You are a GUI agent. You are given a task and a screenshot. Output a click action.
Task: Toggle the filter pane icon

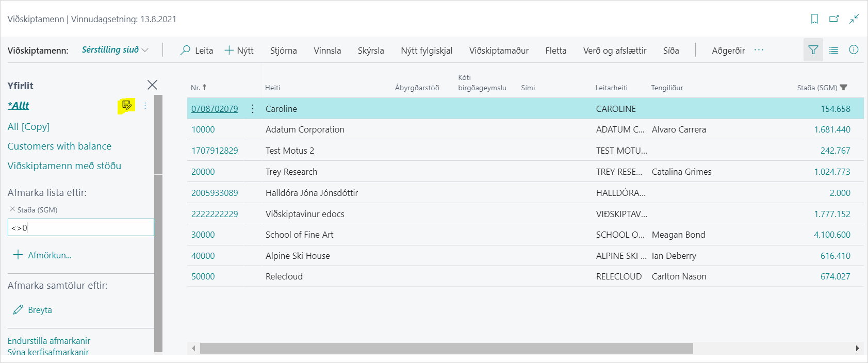coord(813,50)
